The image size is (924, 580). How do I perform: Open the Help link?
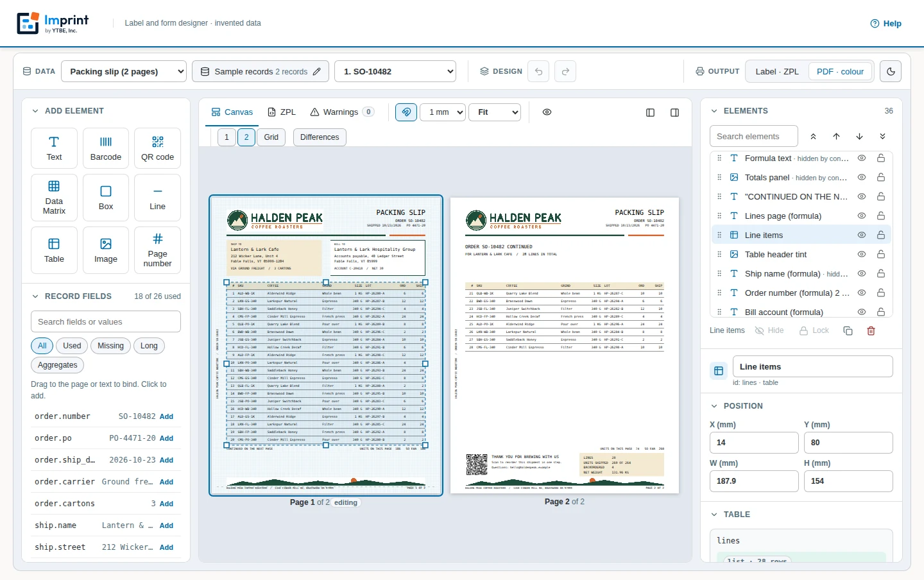pos(886,23)
